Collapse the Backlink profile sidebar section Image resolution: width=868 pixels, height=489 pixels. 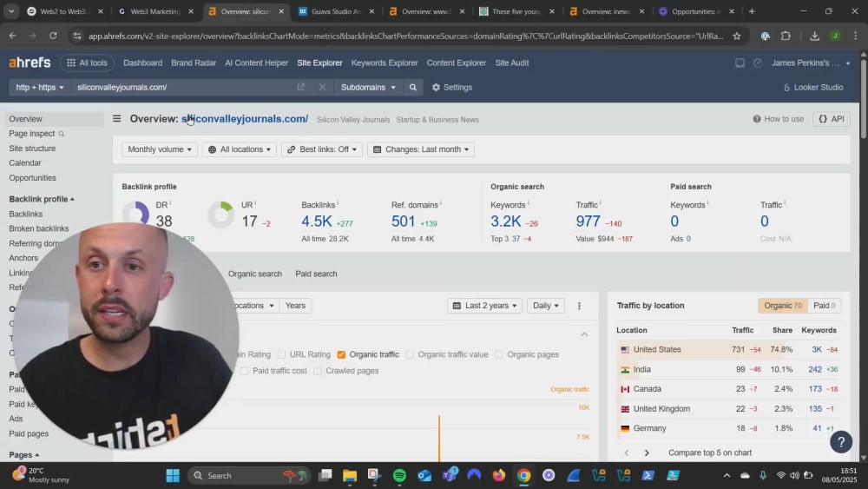[42, 199]
